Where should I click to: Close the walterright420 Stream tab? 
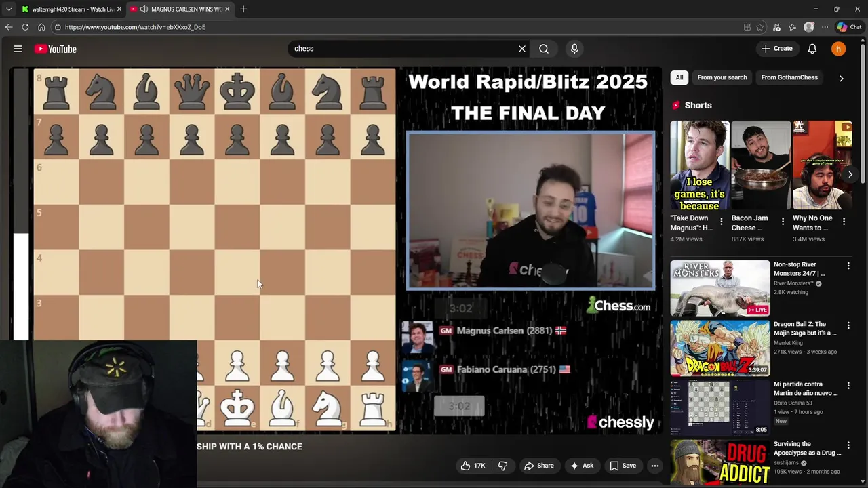pyautogui.click(x=119, y=9)
